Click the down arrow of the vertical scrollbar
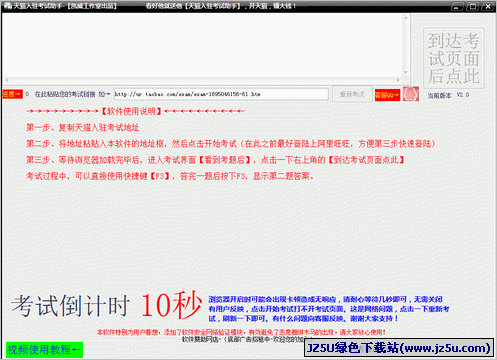Viewport: 497px width, 360px height. tap(406, 72)
